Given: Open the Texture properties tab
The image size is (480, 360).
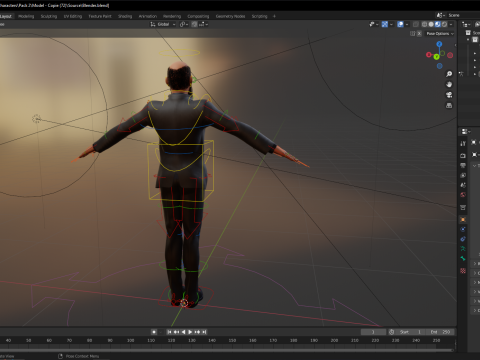Looking at the screenshot, I should pos(463,271).
